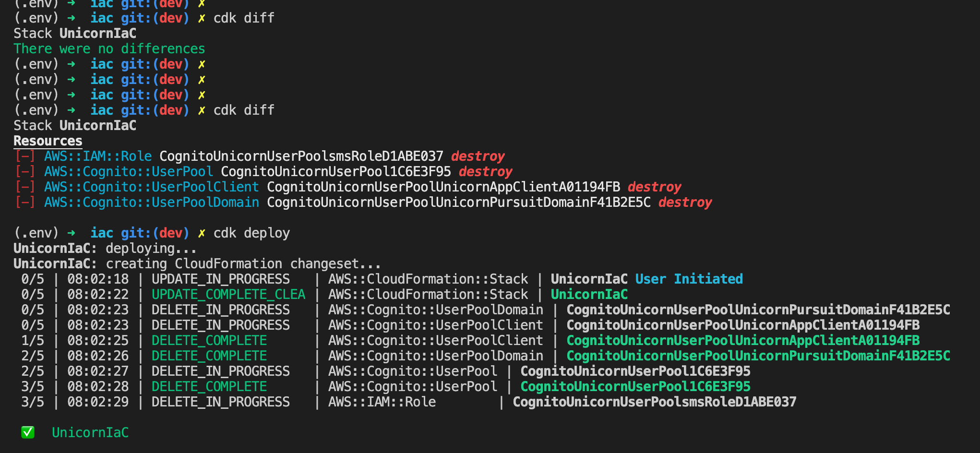Click 'AWS::IAM::Role' in the deploy log
The width and height of the screenshot is (980, 453).
coord(382,402)
